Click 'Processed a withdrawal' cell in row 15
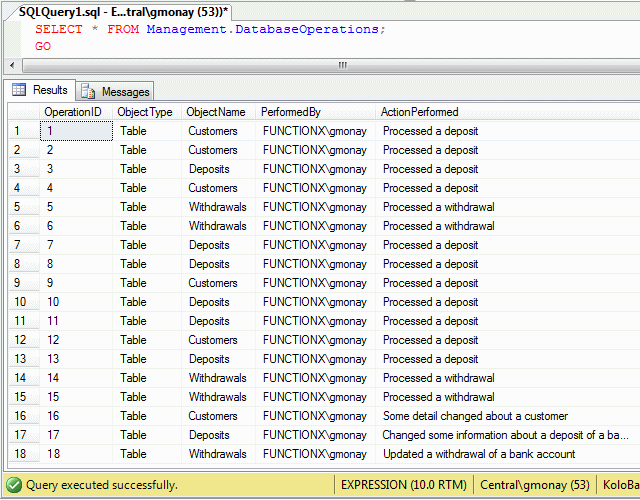The image size is (640, 500). pyautogui.click(x=507, y=397)
